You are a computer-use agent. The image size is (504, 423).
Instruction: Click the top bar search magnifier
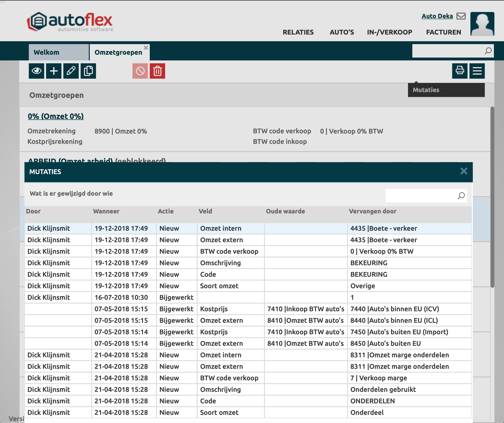[488, 51]
